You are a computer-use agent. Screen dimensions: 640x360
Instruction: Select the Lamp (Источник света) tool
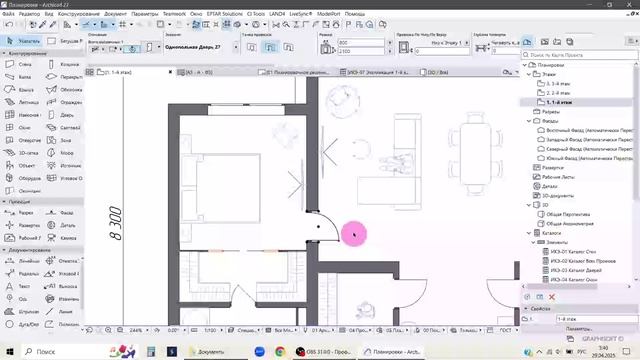[x=63, y=165]
